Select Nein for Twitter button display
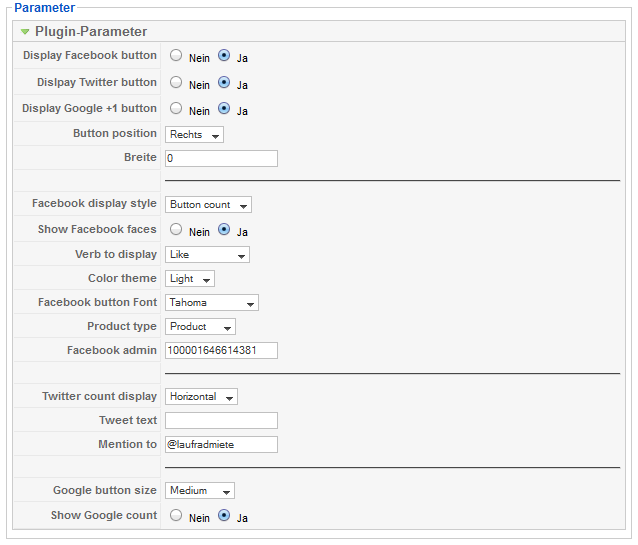638x545 pixels. click(x=176, y=82)
